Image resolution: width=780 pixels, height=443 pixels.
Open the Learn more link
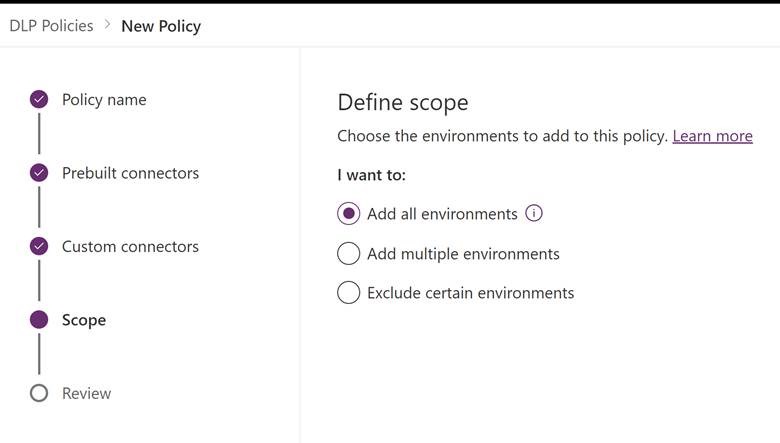click(x=712, y=136)
